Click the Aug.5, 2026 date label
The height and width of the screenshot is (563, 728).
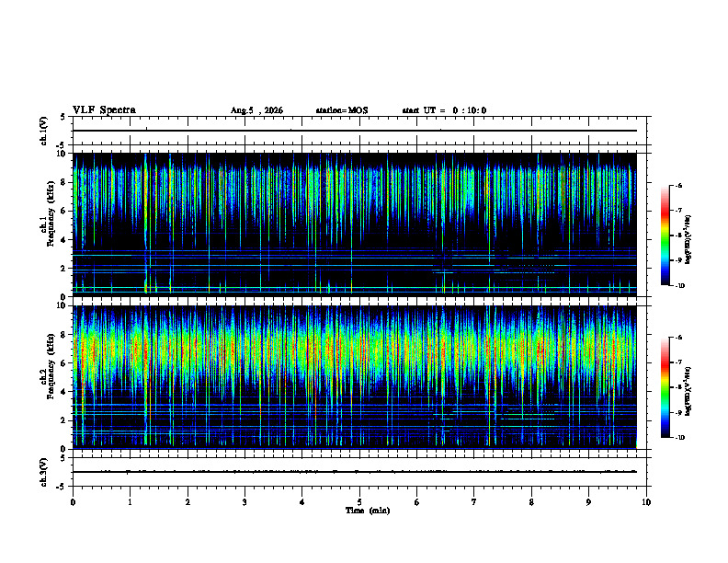(256, 110)
